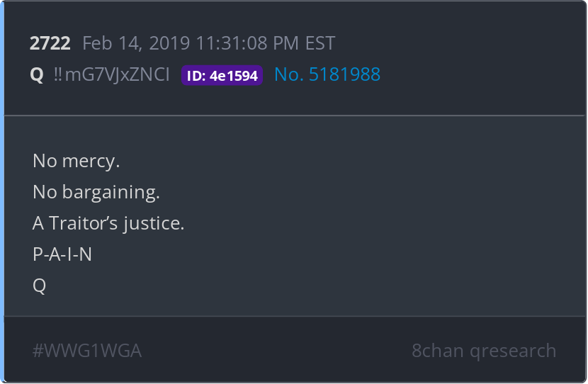Click the 11:31:08 PM time stamp
The width and height of the screenshot is (588, 384).
pyautogui.click(x=247, y=43)
